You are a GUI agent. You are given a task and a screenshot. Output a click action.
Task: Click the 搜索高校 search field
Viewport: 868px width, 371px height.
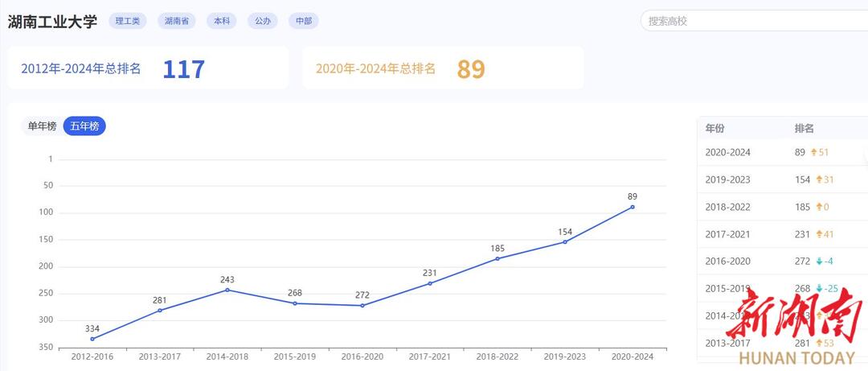click(x=754, y=21)
